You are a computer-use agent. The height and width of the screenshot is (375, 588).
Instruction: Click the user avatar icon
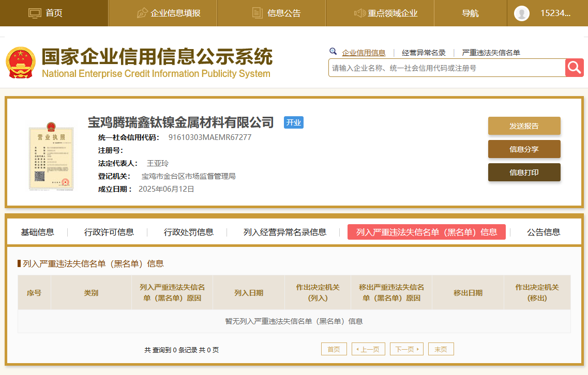click(x=521, y=13)
